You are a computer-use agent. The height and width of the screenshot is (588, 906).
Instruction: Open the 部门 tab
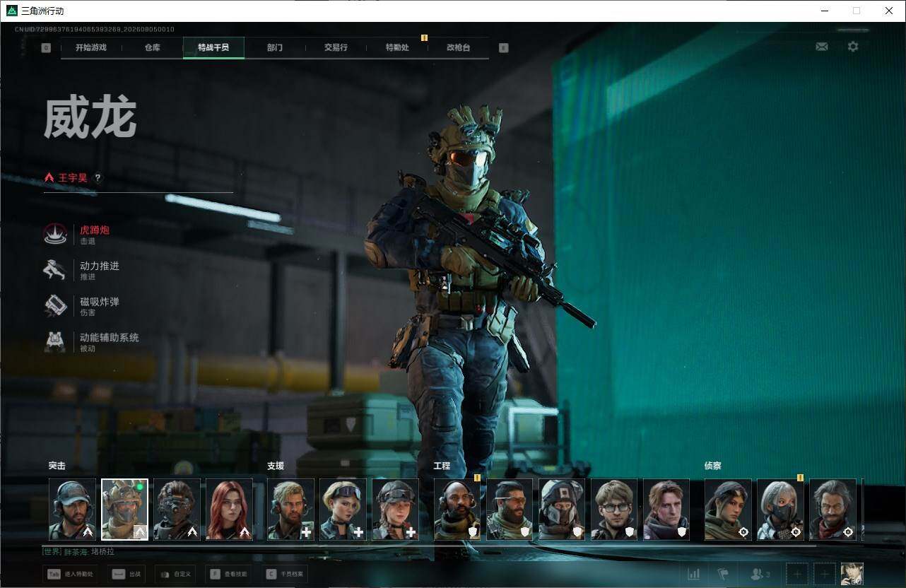pyautogui.click(x=275, y=47)
